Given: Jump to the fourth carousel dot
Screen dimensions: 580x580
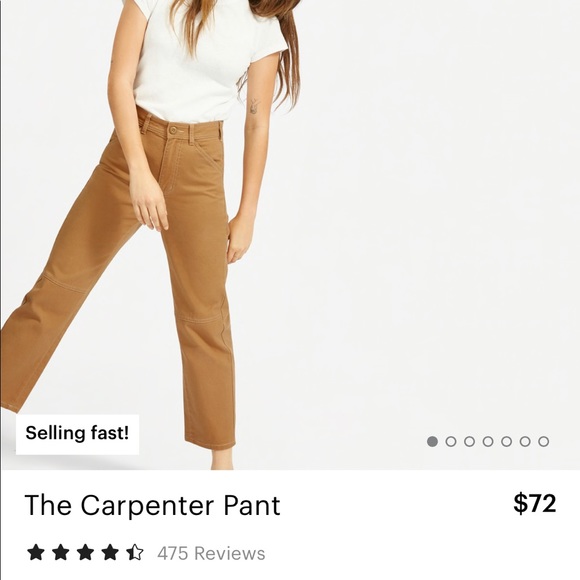Looking at the screenshot, I should click(488, 441).
